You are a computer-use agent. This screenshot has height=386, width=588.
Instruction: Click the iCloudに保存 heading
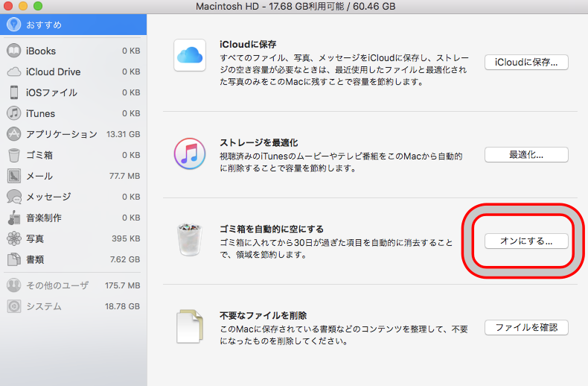point(248,44)
